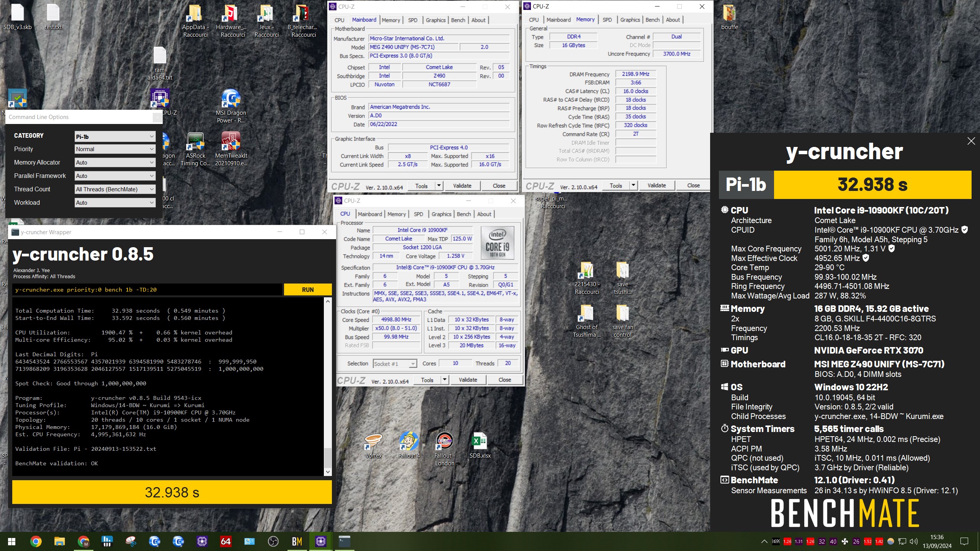Open the save tsushi folder
980x551 pixels.
tap(622, 278)
